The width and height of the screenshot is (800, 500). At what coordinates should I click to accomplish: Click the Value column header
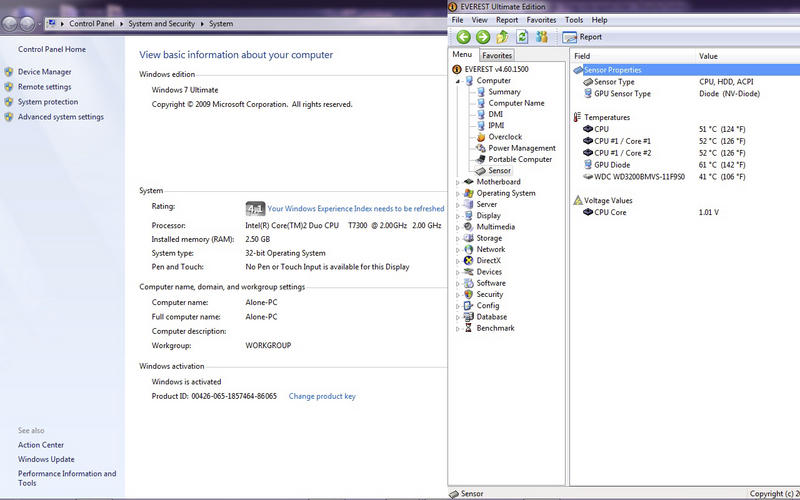click(708, 56)
